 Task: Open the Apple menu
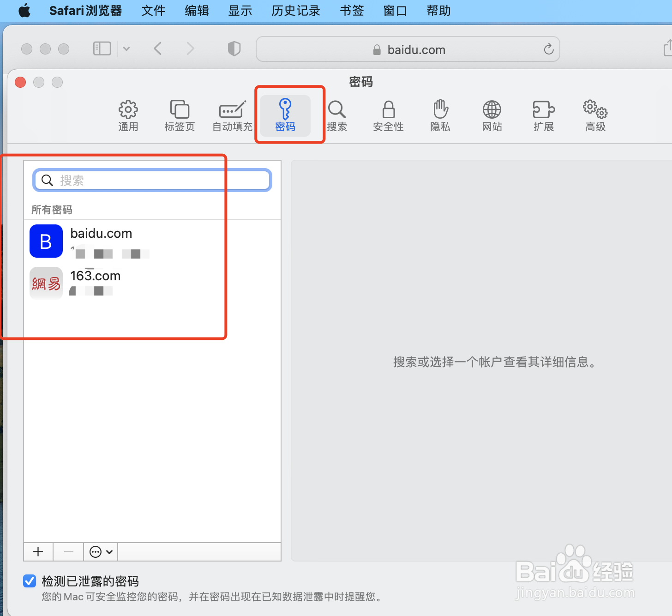point(24,11)
